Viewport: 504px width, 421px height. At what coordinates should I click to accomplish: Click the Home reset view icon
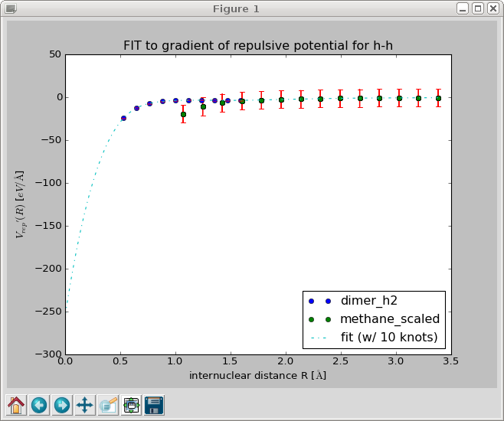click(x=16, y=404)
